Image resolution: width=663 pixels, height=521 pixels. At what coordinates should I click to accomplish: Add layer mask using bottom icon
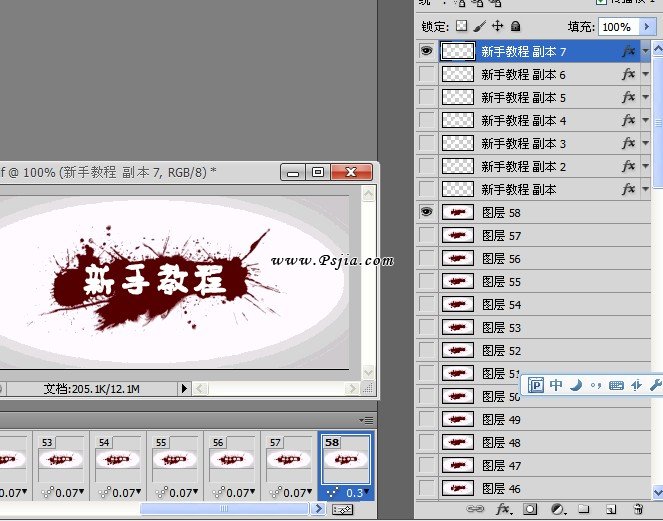pyautogui.click(x=530, y=509)
